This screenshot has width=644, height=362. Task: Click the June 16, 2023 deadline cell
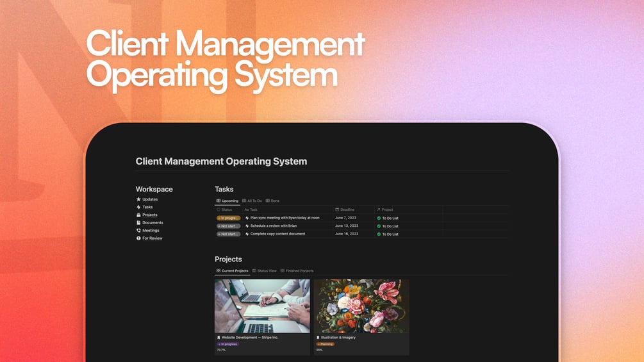pos(347,233)
